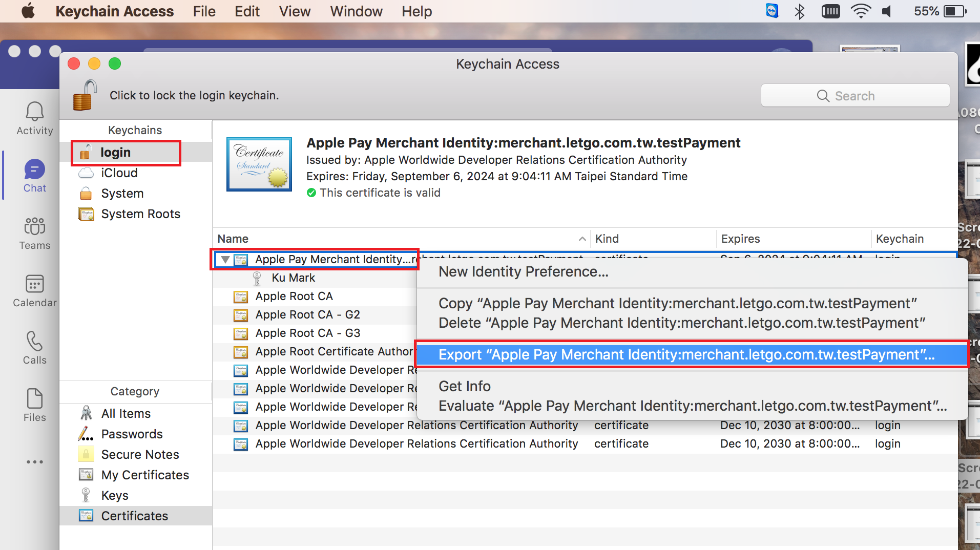Select the System Roots keychain
This screenshot has height=550, width=980.
(140, 214)
